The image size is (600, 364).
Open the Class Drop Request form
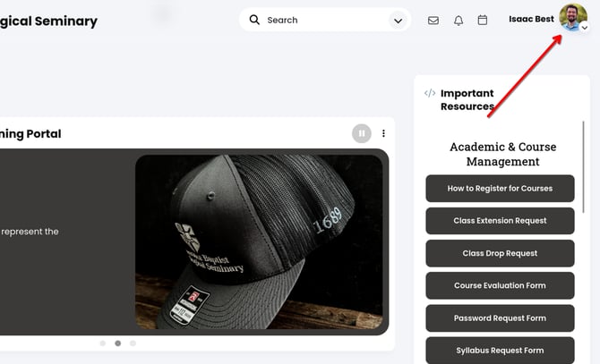pyautogui.click(x=500, y=253)
